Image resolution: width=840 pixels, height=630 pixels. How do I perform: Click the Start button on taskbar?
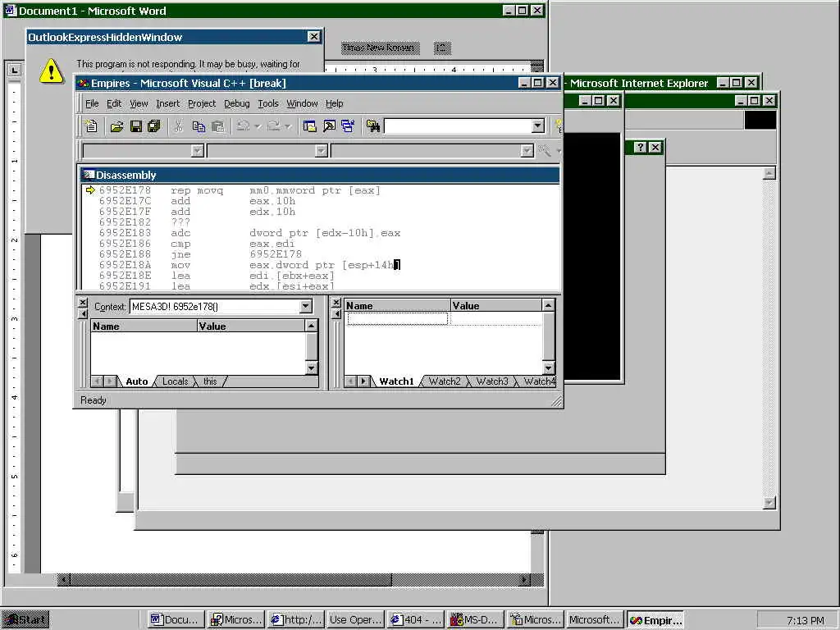(26, 620)
